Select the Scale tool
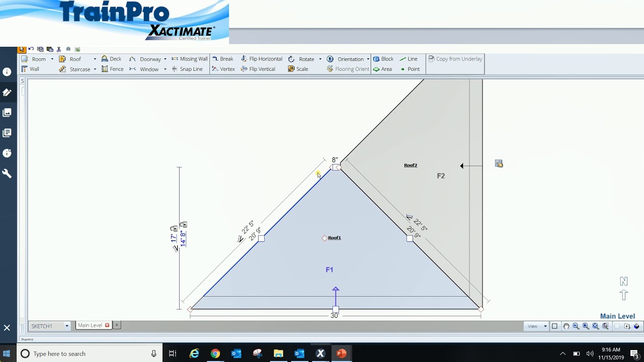 (x=298, y=69)
